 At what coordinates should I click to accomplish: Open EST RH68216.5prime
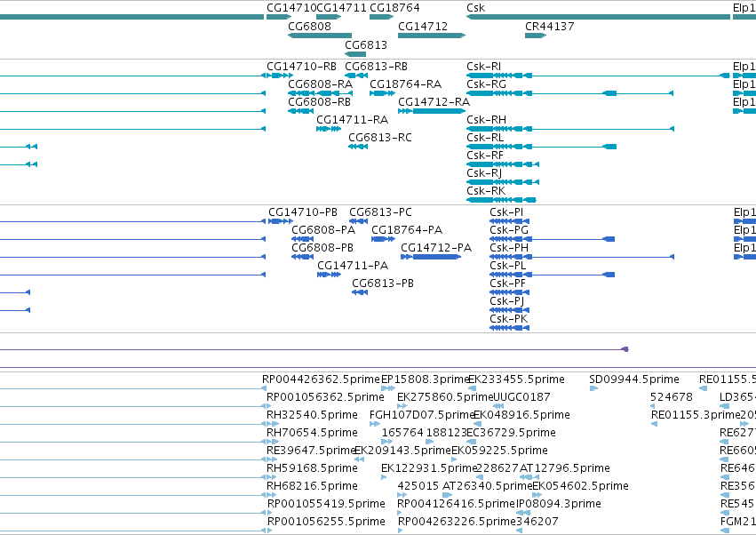(312, 487)
